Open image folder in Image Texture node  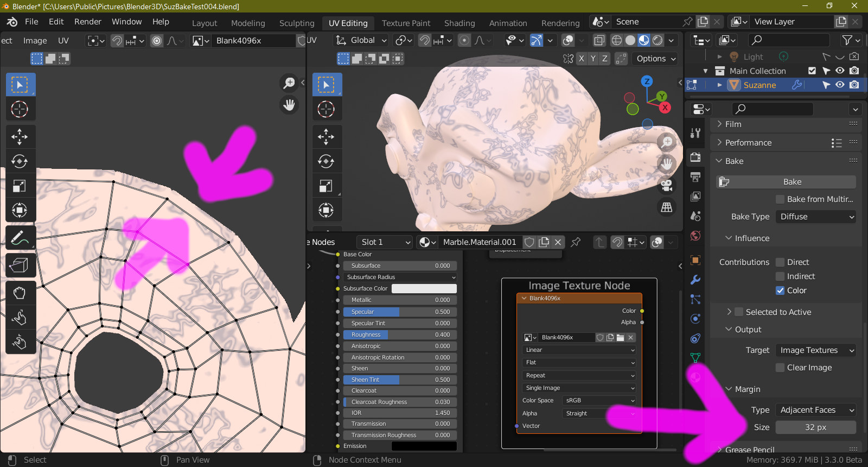pyautogui.click(x=620, y=337)
